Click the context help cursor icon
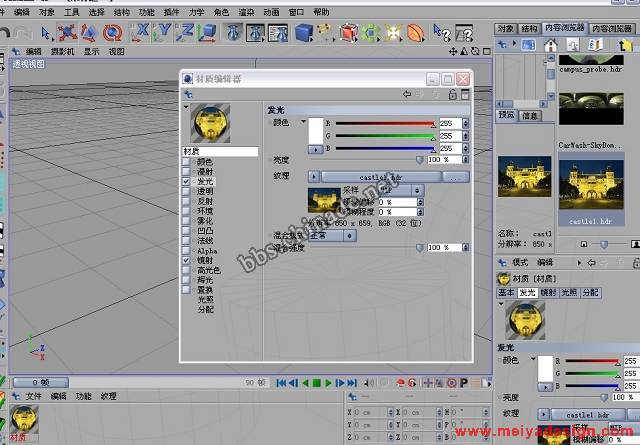This screenshot has height=445, width=640. click(442, 33)
